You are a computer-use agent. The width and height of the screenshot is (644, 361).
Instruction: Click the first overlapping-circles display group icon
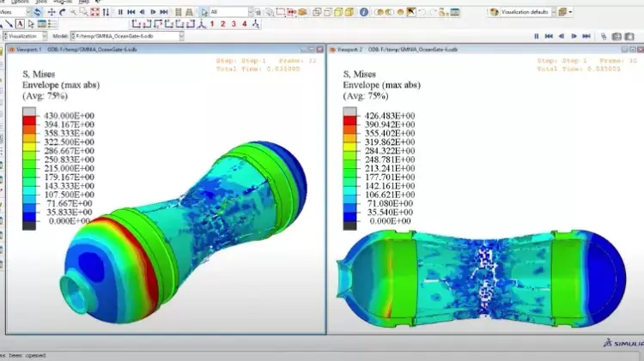click(379, 12)
